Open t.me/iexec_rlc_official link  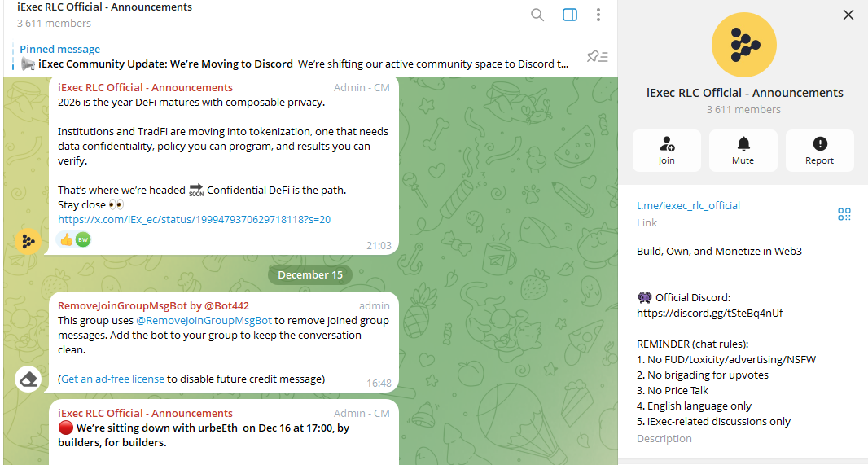click(x=688, y=206)
